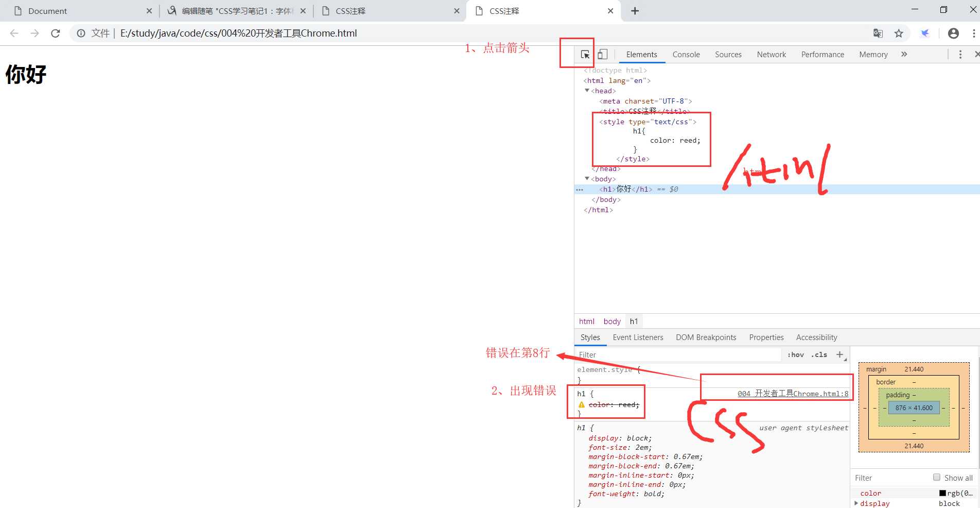Click the Styles Filter input
Image resolution: width=980 pixels, height=508 pixels.
click(x=678, y=354)
